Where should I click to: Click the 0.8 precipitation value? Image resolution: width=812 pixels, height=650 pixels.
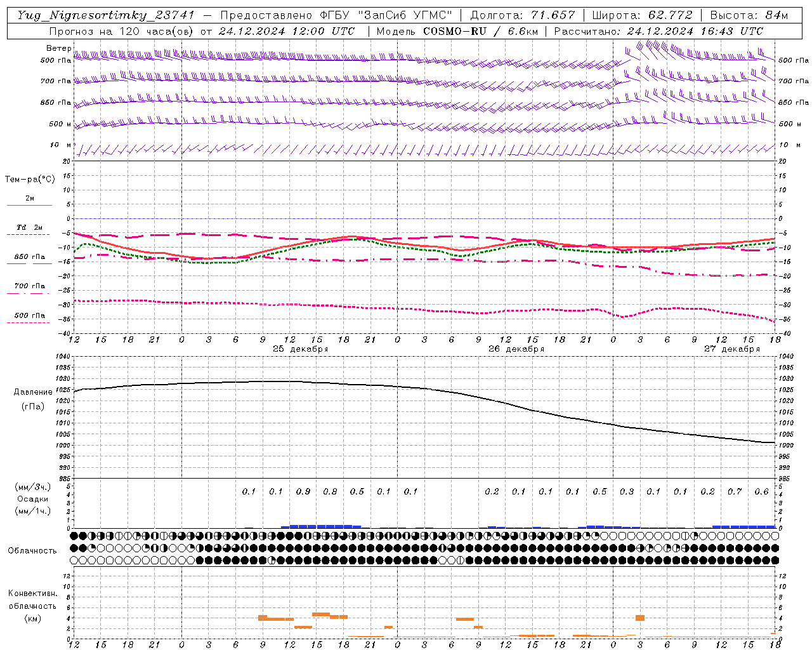(330, 491)
